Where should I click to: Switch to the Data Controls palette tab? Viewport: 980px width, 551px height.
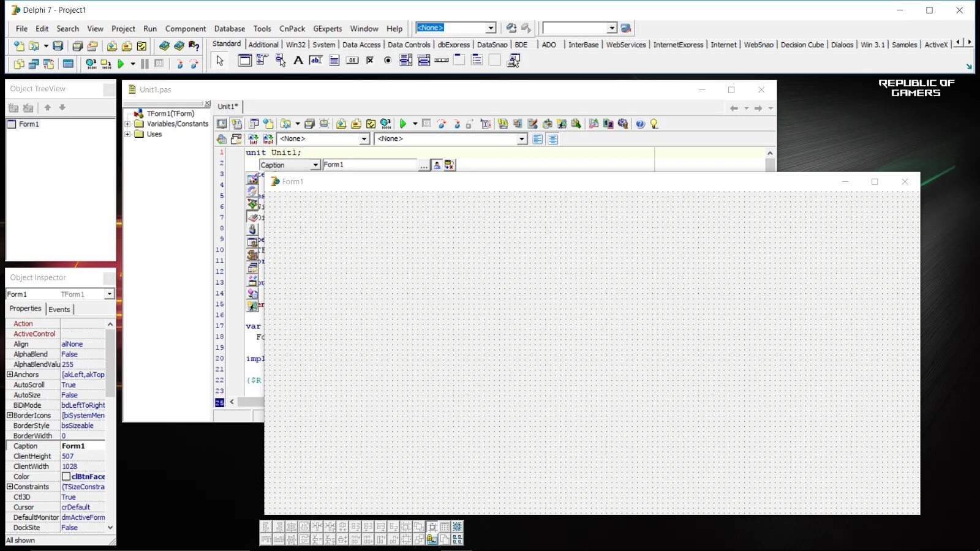coord(409,45)
